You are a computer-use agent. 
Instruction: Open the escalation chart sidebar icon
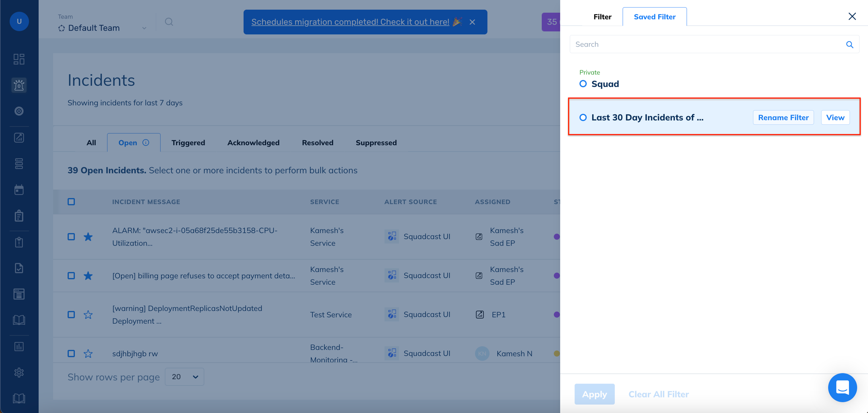(19, 138)
